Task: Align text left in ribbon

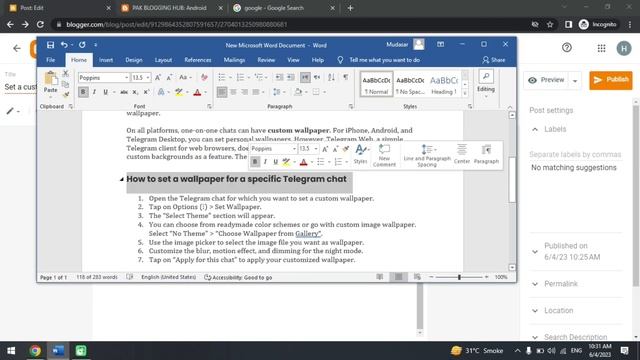Action: pyautogui.click(x=222, y=92)
